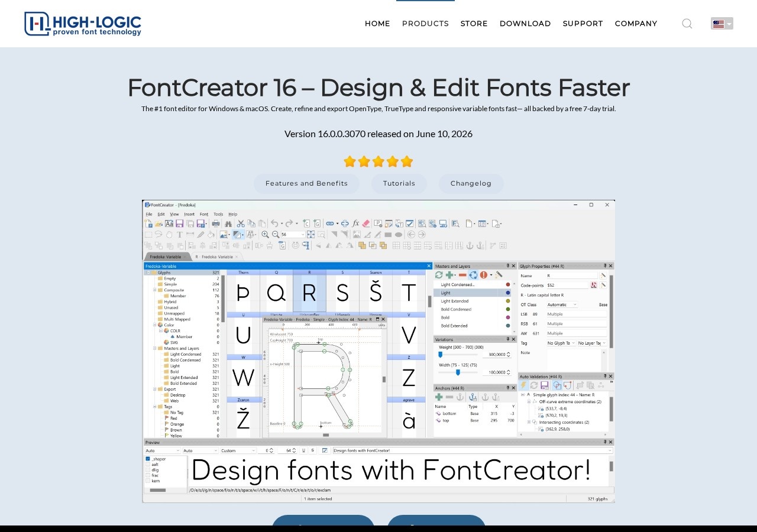Select the R - Fredoka Variable tab
Image resolution: width=757 pixels, height=532 pixels.
coord(216,257)
